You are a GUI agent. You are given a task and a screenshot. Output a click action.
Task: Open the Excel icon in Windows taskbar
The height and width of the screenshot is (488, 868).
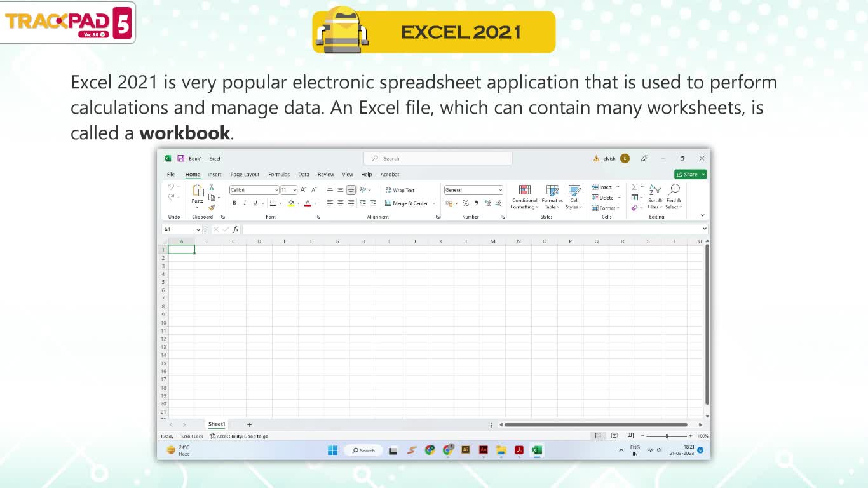(x=536, y=450)
